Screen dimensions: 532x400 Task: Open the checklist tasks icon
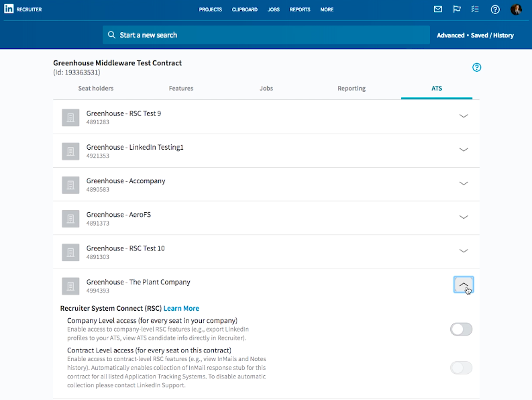(475, 9)
